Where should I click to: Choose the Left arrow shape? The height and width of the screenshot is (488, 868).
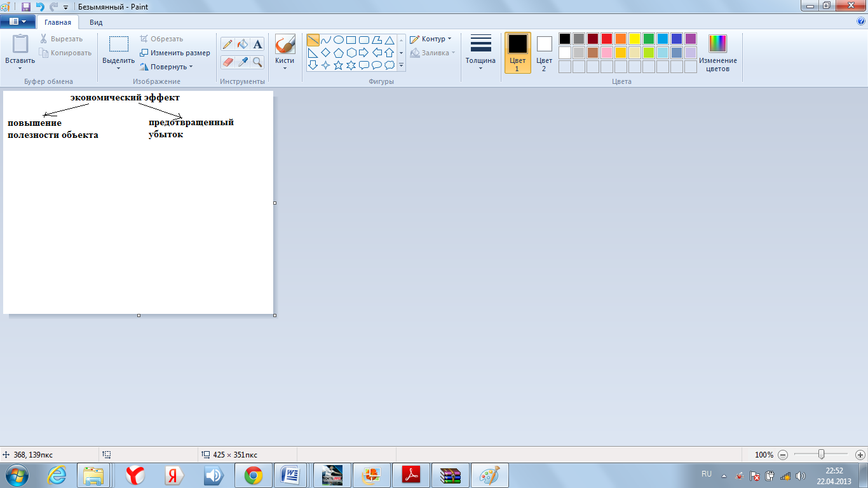pyautogui.click(x=377, y=53)
